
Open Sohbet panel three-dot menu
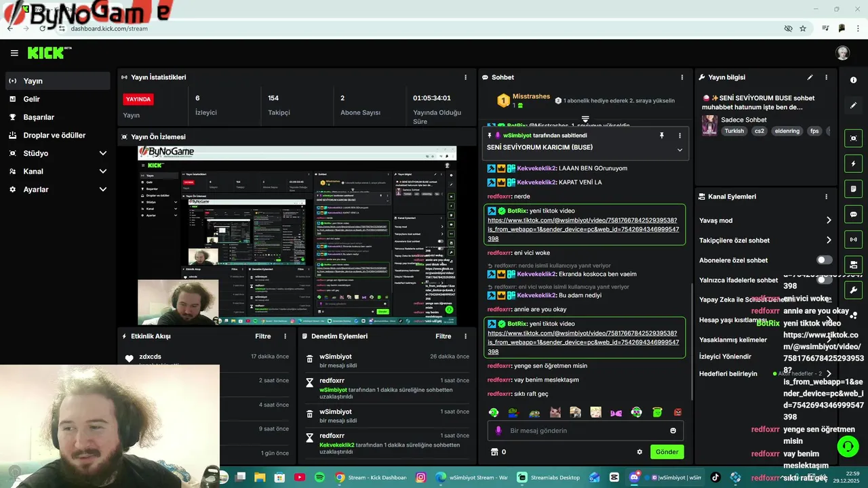click(682, 77)
